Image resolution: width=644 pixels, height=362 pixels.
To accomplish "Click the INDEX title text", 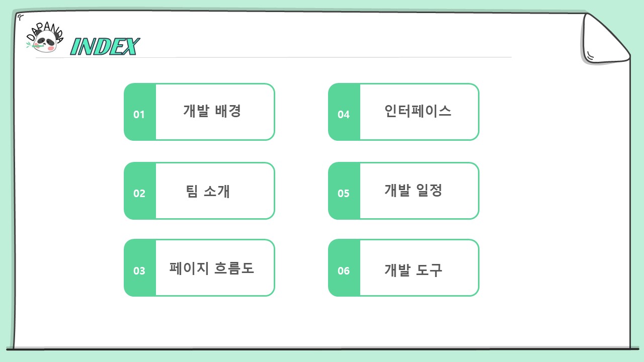I will coord(104,46).
